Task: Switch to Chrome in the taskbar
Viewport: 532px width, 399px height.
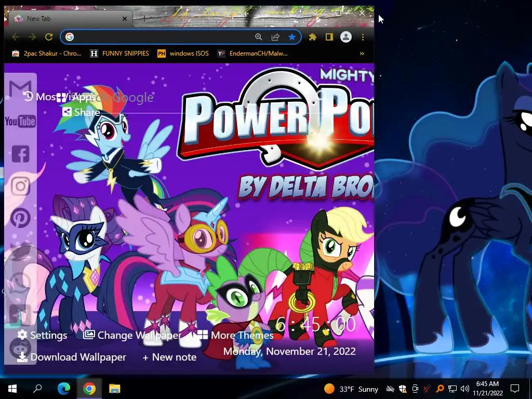Action: (x=89, y=389)
